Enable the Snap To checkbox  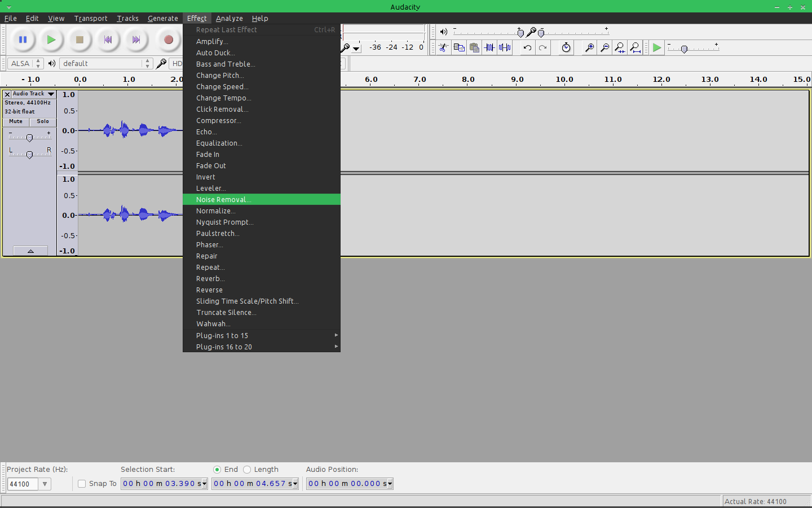tap(82, 484)
